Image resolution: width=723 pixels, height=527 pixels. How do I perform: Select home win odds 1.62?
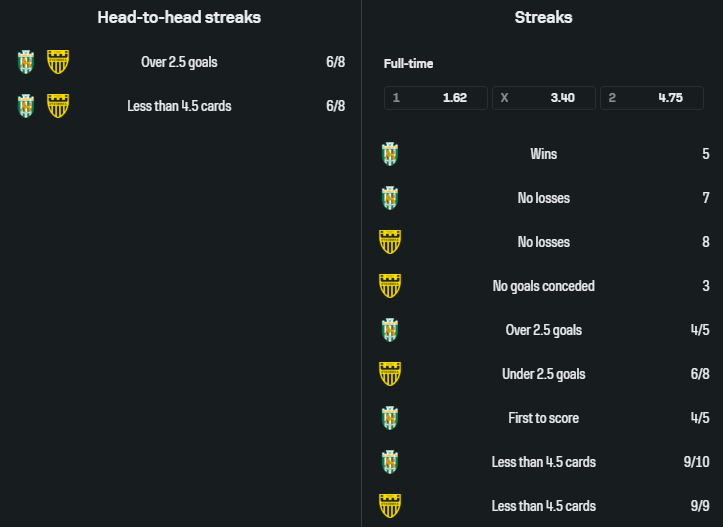click(x=436, y=98)
